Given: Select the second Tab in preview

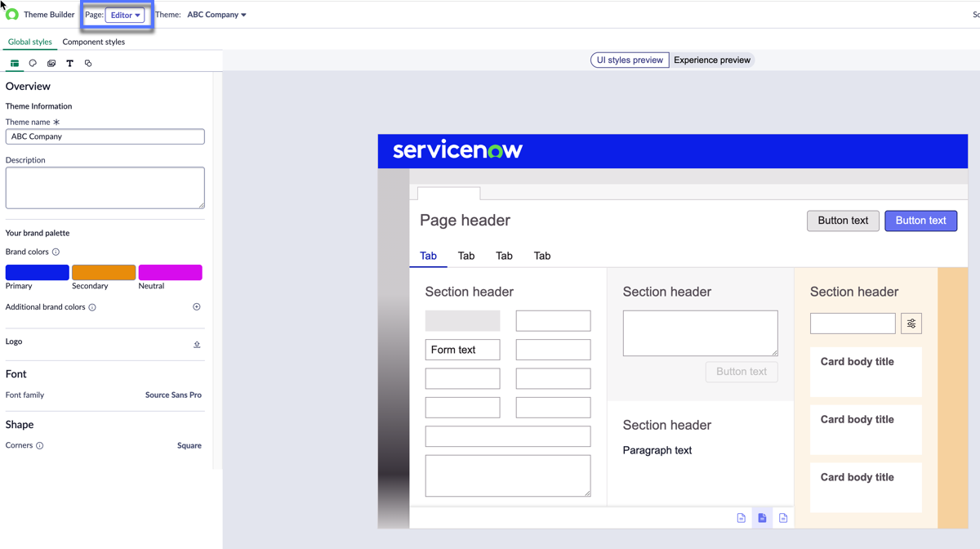Looking at the screenshot, I should click(x=466, y=256).
